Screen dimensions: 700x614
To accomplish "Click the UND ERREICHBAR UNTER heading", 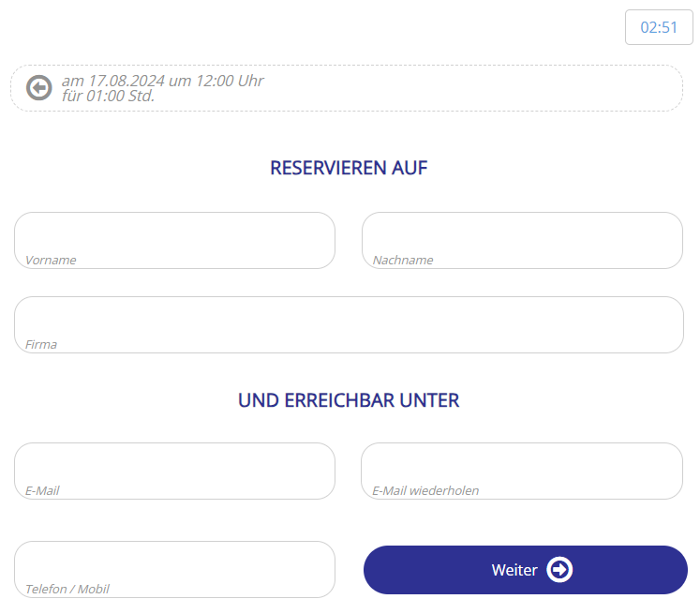I will pyautogui.click(x=349, y=400).
